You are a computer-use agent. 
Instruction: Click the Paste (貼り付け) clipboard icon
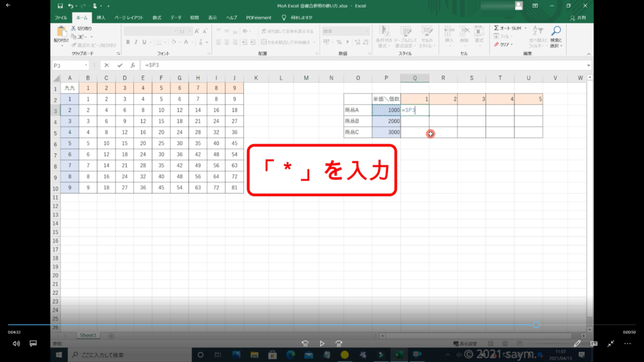tap(62, 32)
